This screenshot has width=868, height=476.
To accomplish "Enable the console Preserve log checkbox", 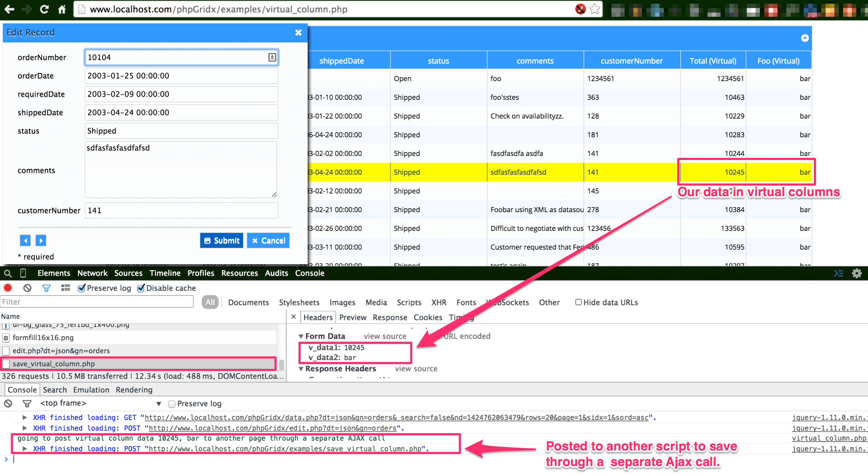I will (172, 404).
